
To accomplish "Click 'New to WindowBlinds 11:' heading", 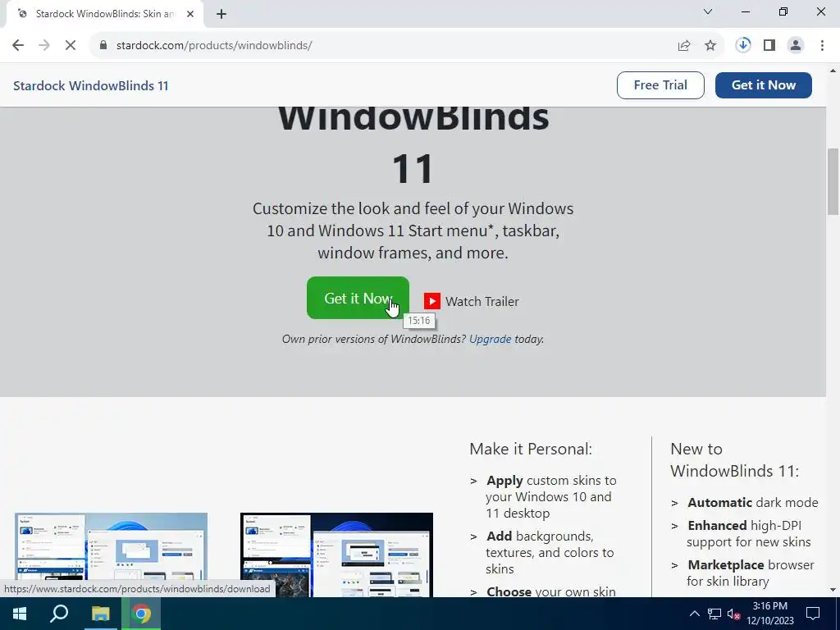I will 734,459.
